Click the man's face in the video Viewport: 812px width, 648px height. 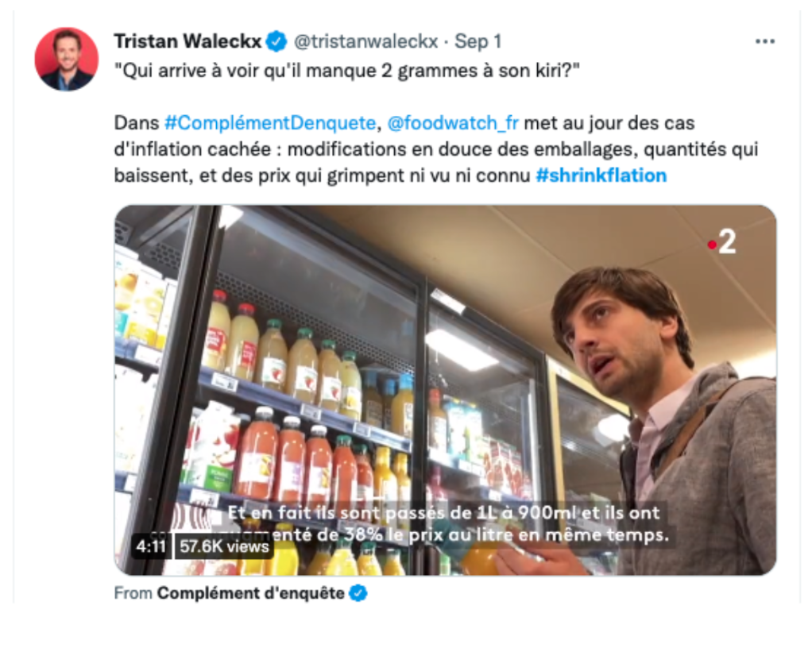point(621,340)
